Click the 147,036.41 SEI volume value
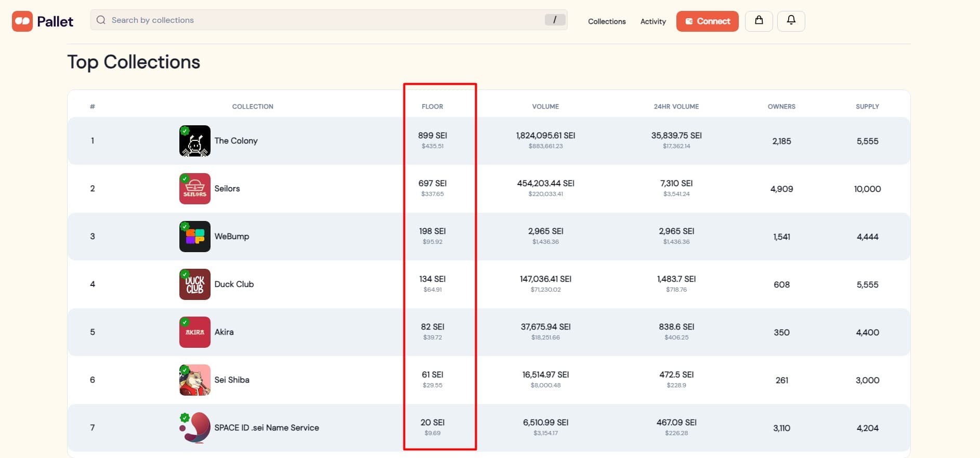 click(545, 279)
